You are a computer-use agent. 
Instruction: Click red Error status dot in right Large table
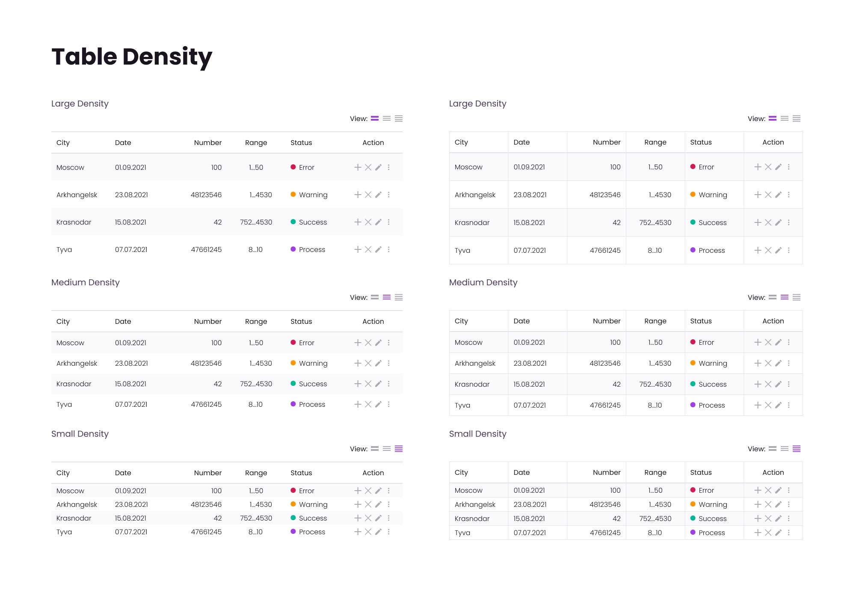pos(693,167)
